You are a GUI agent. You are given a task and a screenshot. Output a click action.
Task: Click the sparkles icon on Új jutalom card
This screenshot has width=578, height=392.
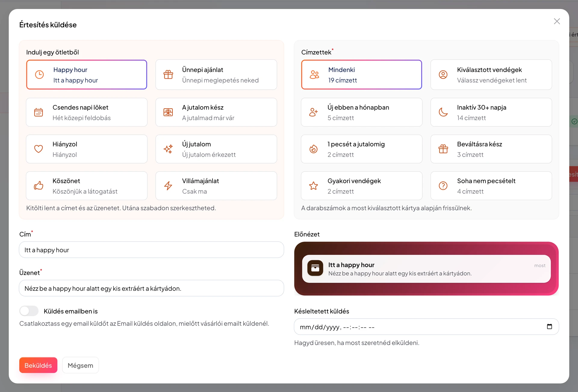pyautogui.click(x=168, y=149)
